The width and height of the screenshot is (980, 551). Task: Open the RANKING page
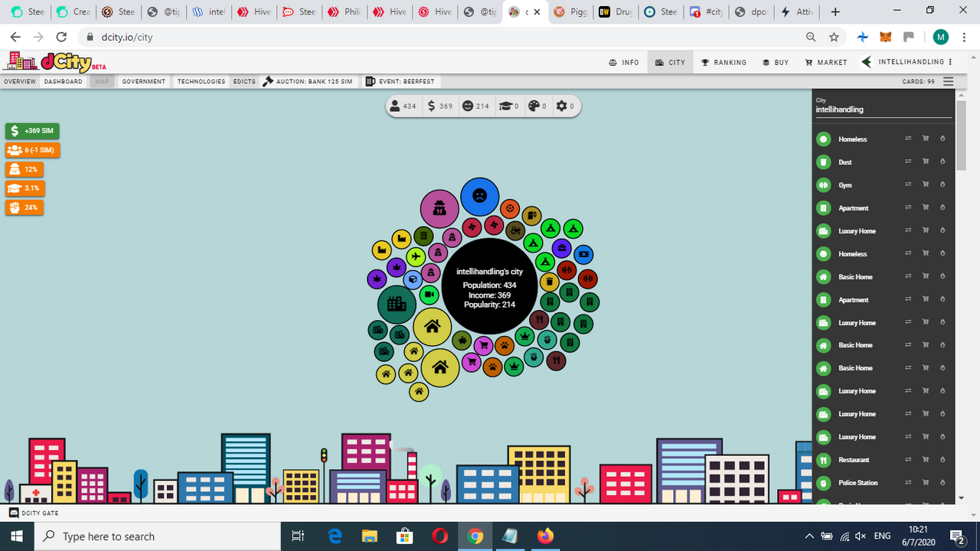pos(724,63)
